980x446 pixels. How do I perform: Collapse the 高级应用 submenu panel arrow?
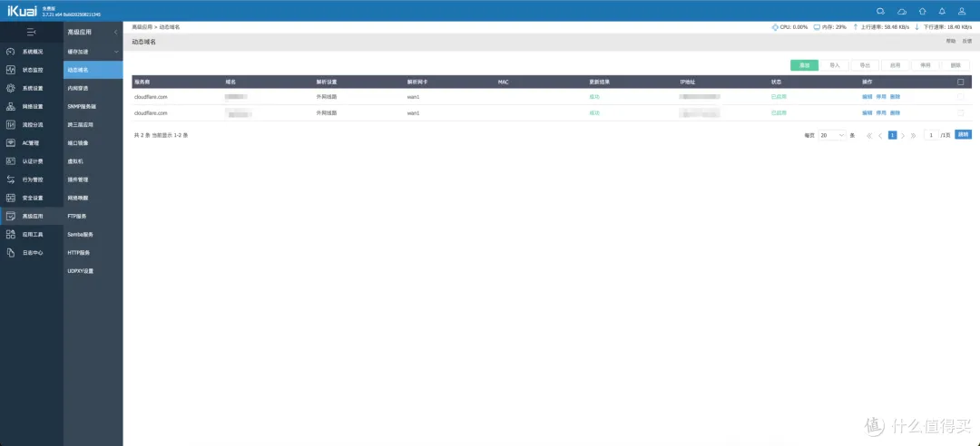click(x=115, y=33)
